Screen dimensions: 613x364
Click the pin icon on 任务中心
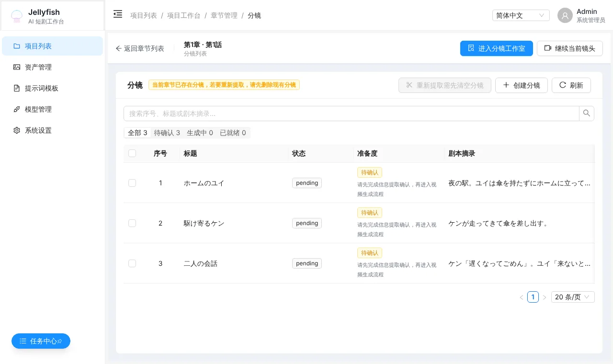tap(60, 341)
